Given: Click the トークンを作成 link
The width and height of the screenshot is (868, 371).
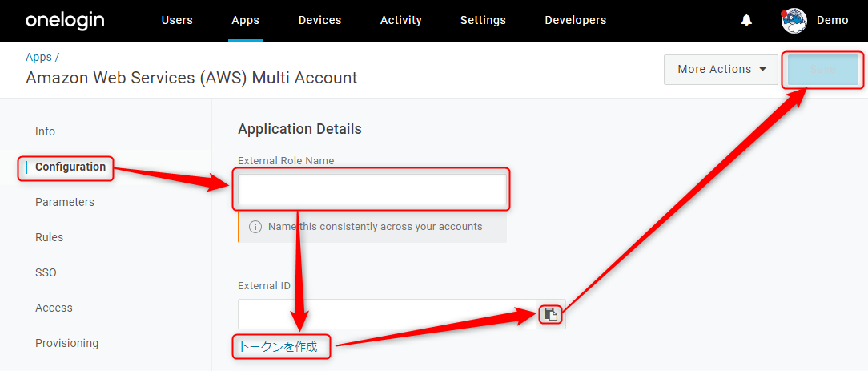Looking at the screenshot, I should 279,347.
